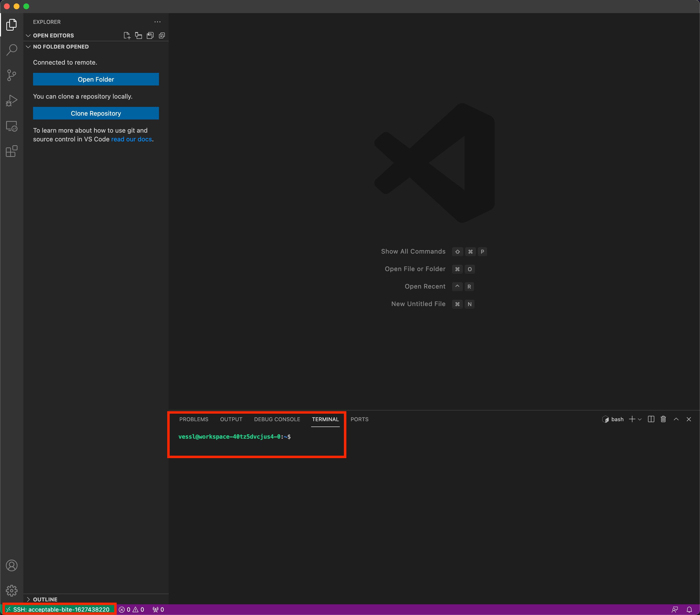Open the Search view in activity bar
Image resolution: width=700 pixels, height=615 pixels.
pos(12,50)
